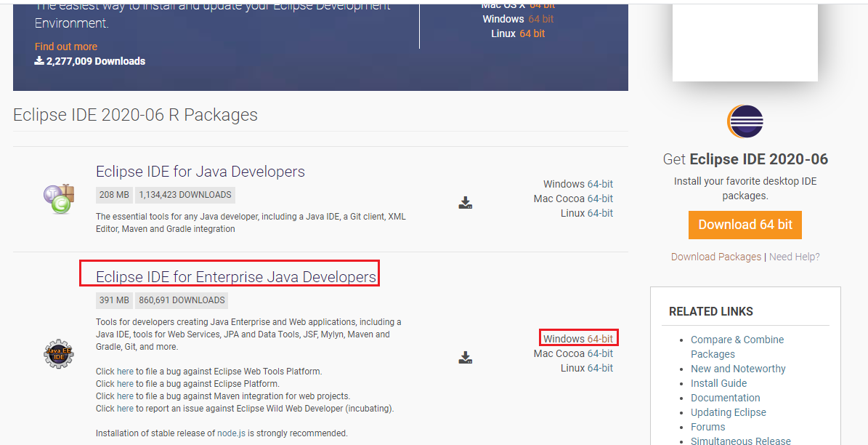This screenshot has width=868, height=445.
Task: Download Java Developers Linux 64-bit
Action: pos(600,213)
